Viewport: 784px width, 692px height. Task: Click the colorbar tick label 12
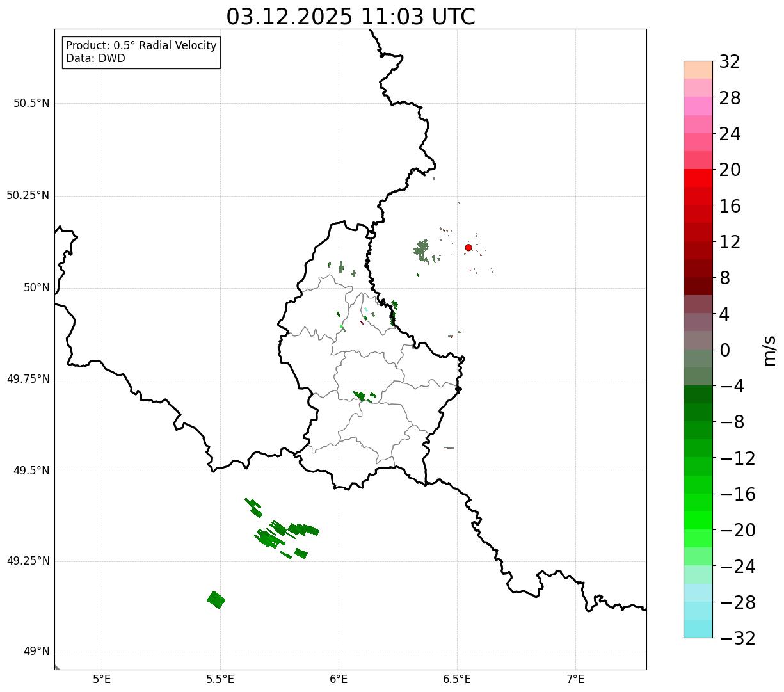pos(730,242)
